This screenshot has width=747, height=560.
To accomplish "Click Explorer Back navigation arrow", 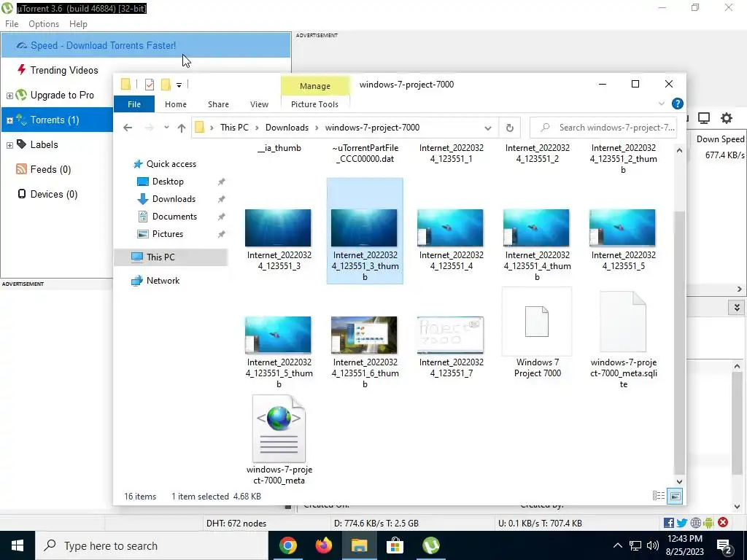I will (127, 128).
